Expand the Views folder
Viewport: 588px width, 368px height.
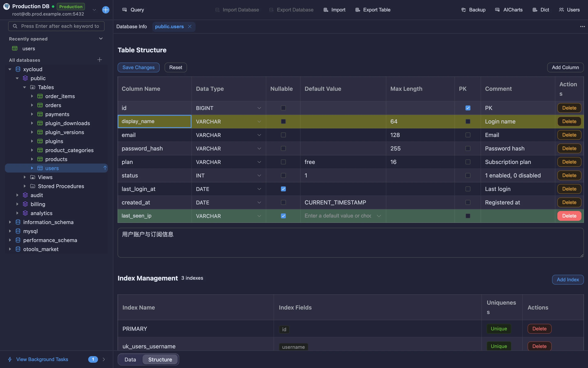(x=25, y=177)
